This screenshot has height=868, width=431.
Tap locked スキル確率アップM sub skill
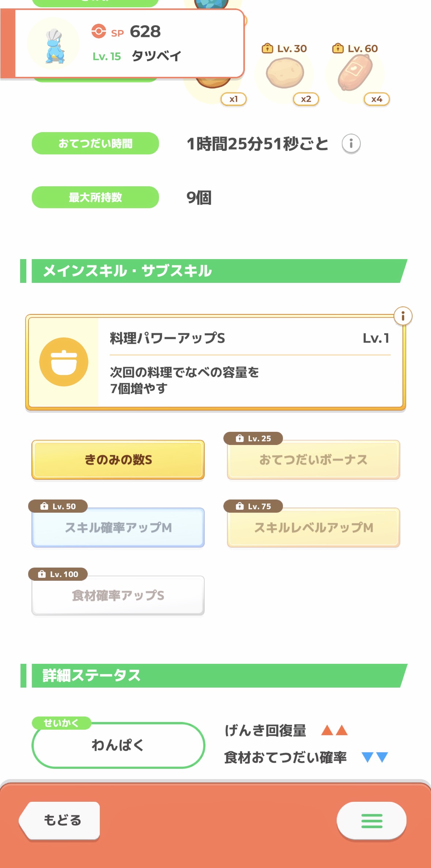coord(118,528)
